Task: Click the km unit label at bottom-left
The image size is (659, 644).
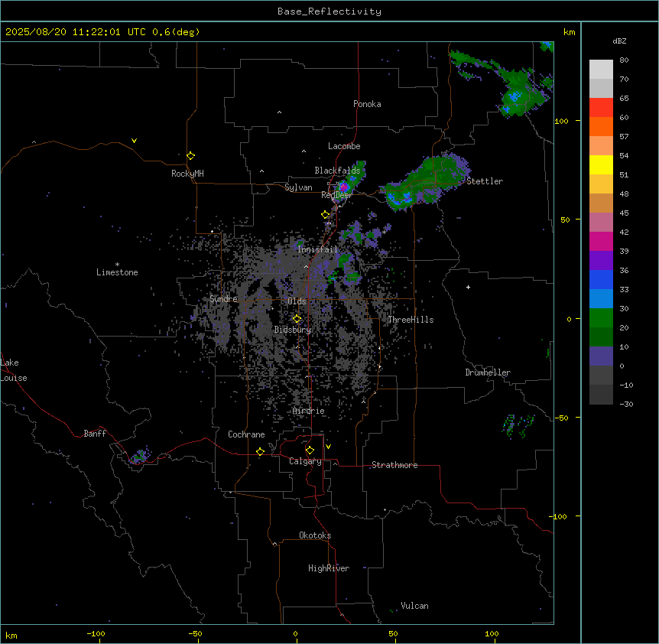Action: click(x=11, y=635)
